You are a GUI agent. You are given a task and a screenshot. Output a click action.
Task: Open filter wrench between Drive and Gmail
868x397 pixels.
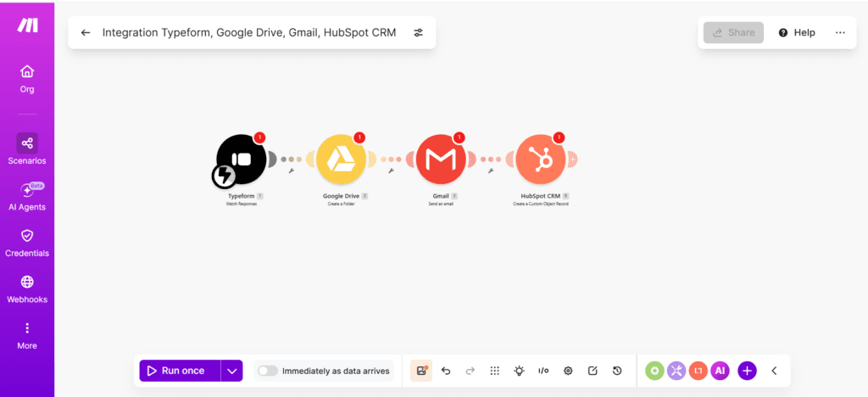[391, 171]
